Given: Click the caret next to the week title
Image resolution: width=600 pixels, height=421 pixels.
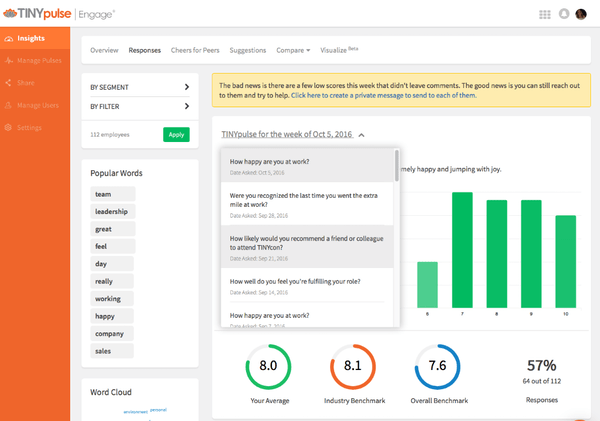Looking at the screenshot, I should point(362,135).
